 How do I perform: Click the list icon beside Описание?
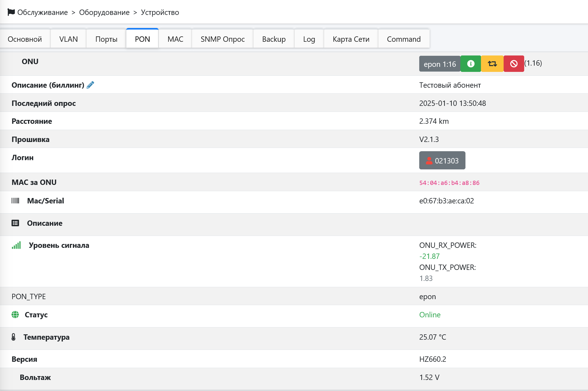(15, 223)
